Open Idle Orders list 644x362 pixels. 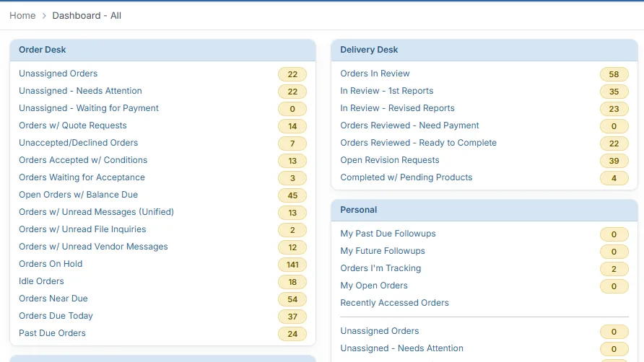tap(41, 281)
